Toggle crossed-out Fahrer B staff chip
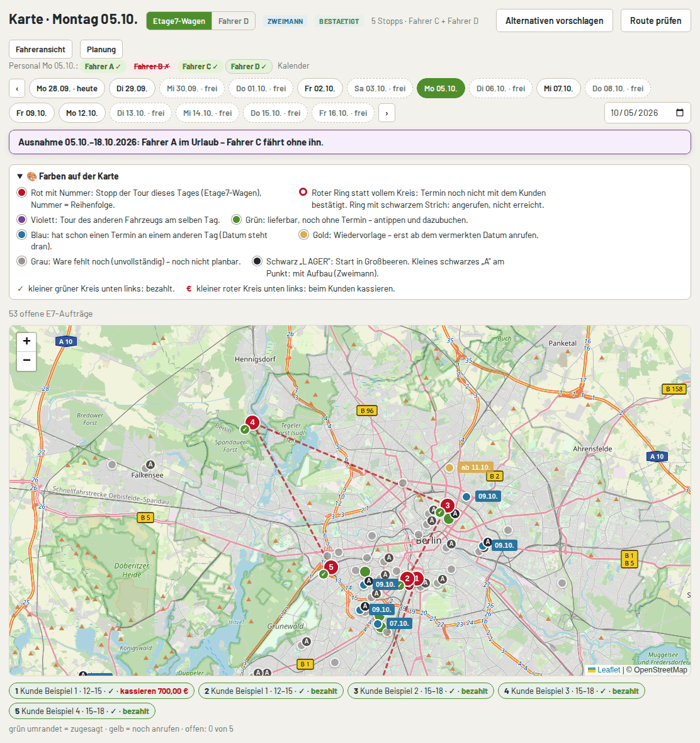Viewport: 700px width, 743px height. (152, 66)
